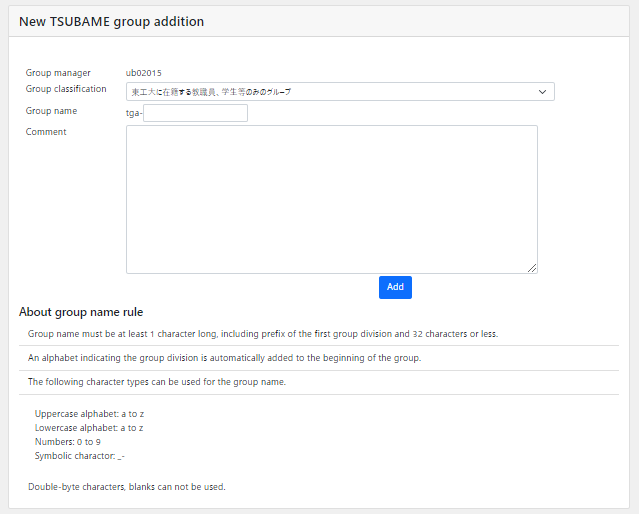639x514 pixels.
Task: Click the Group name input field
Action: pyautogui.click(x=195, y=113)
